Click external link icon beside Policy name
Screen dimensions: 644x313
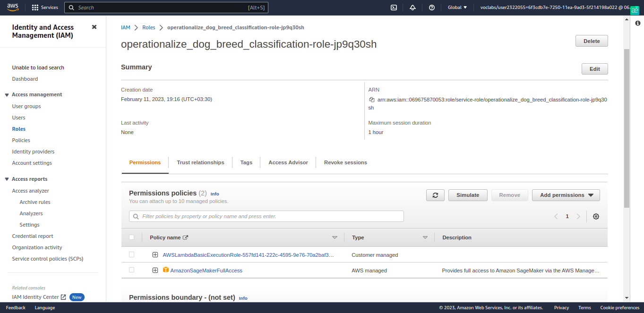[186, 237]
